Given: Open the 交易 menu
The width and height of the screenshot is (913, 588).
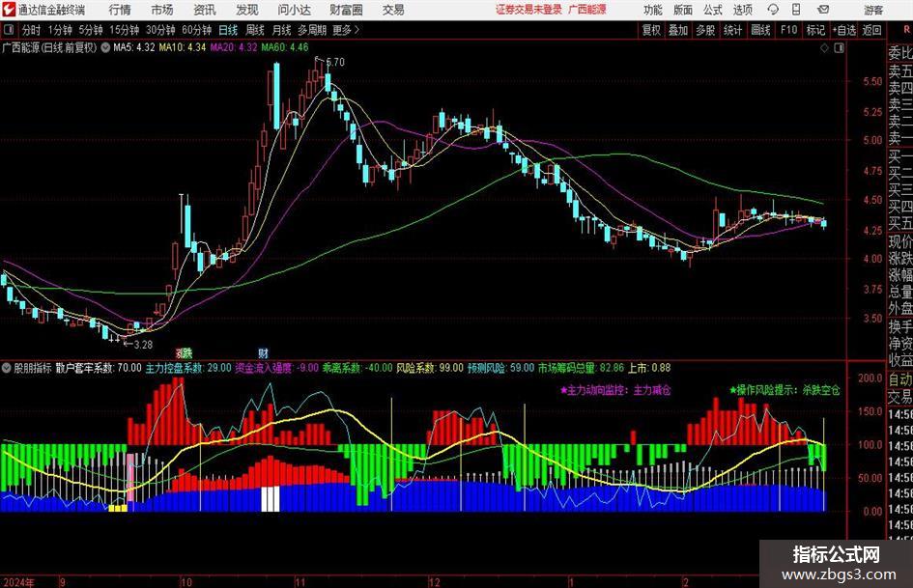Looking at the screenshot, I should click(393, 10).
